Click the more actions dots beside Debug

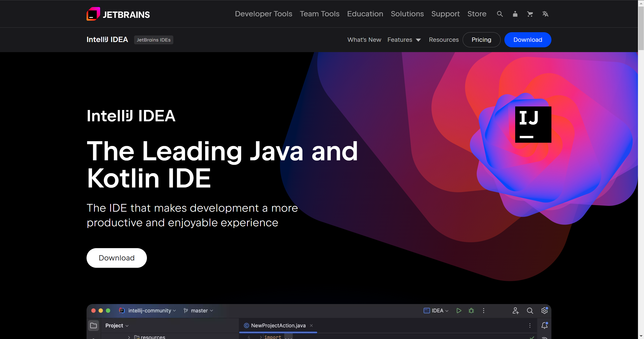coord(483,311)
